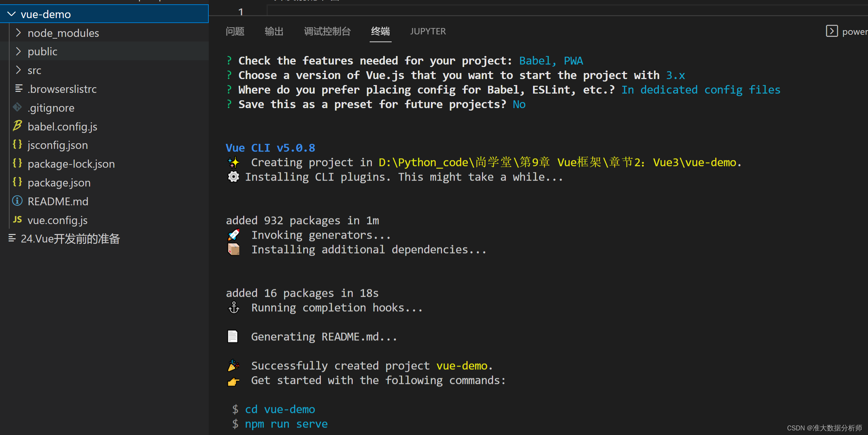Switch to the 输出 panel tab
Screen dimensions: 868x435
click(x=274, y=32)
